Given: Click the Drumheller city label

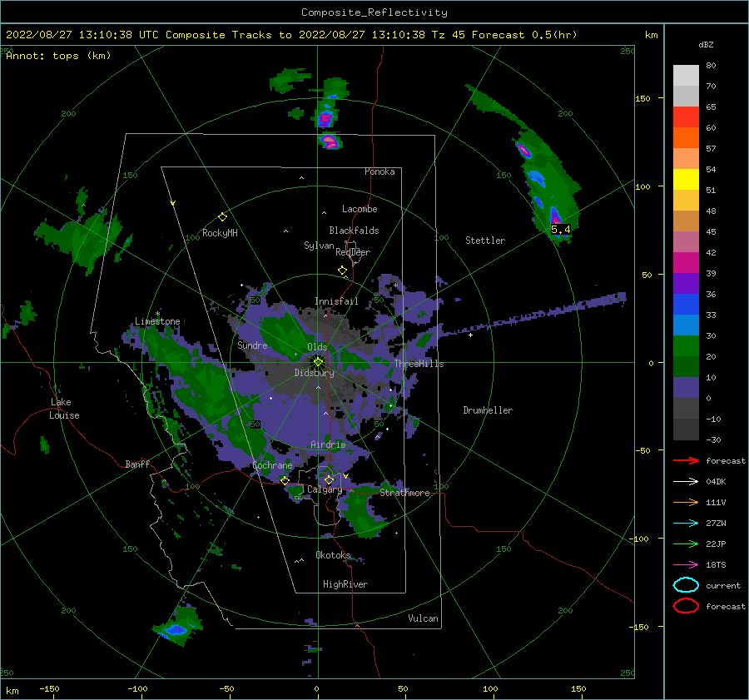Looking at the screenshot, I should pos(488,410).
